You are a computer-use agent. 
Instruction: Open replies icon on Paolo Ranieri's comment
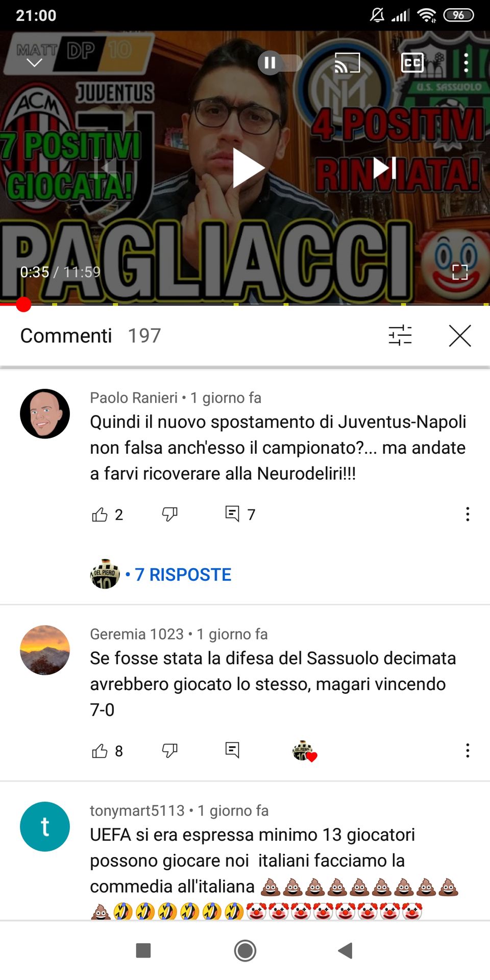click(232, 513)
